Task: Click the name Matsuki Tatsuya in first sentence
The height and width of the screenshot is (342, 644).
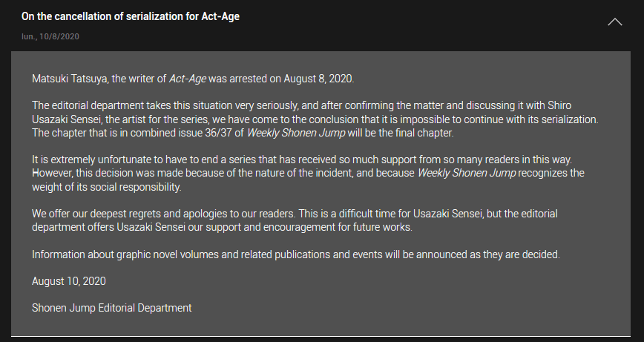Action: (x=70, y=79)
